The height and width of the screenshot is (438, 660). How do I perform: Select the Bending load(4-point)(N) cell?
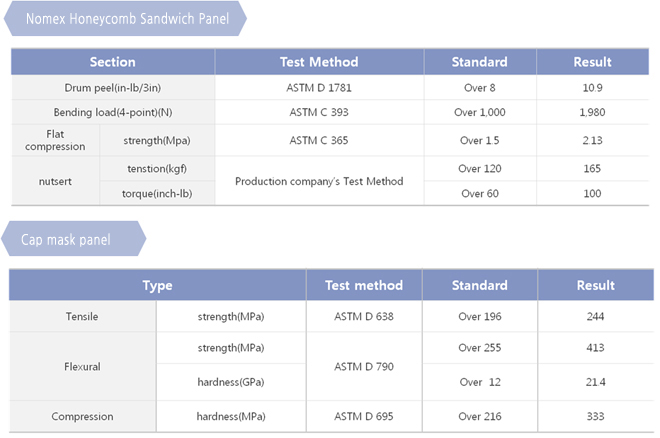click(113, 112)
